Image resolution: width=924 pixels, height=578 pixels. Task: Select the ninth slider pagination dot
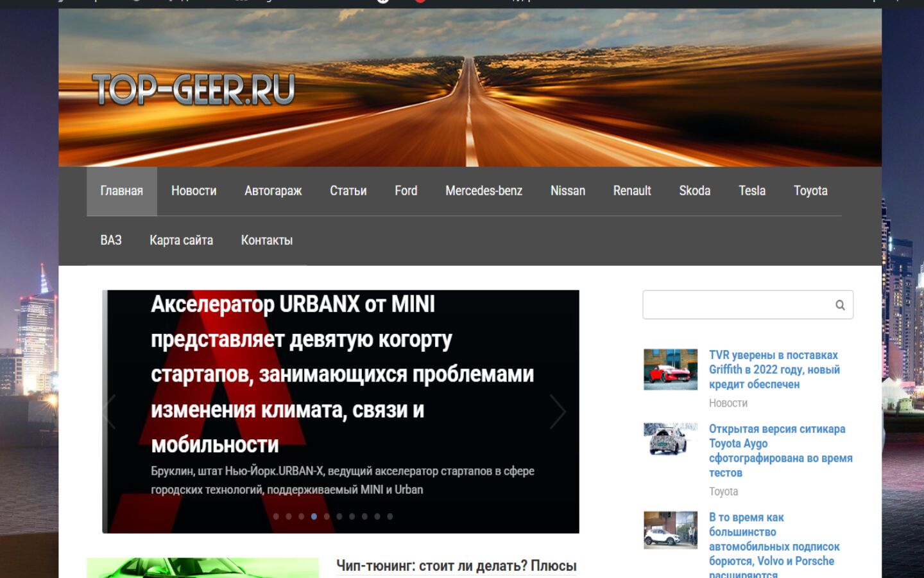377,516
